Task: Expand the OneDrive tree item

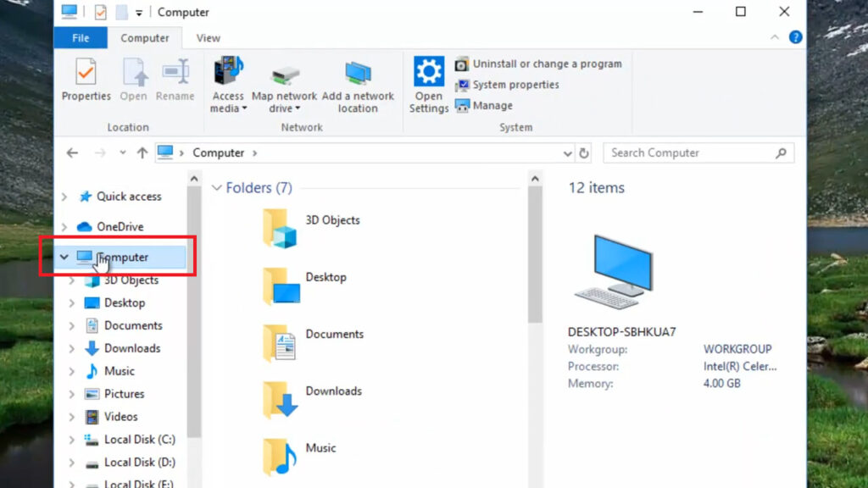Action: pyautogui.click(x=64, y=226)
